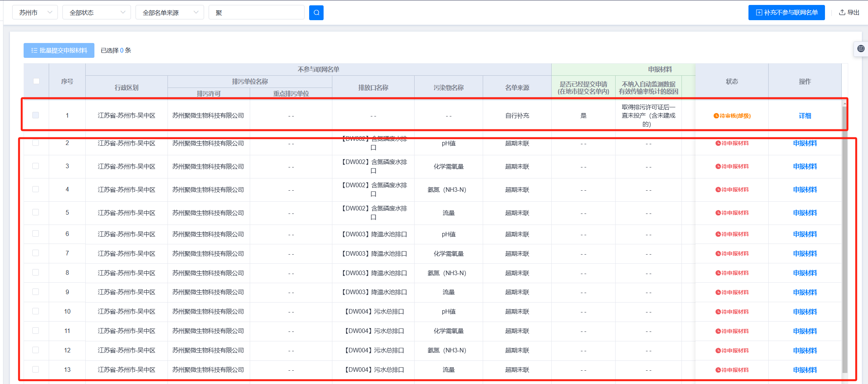Click 【DW003】降温水池排口 cell in row 6
This screenshot has width=868, height=384.
(x=373, y=234)
